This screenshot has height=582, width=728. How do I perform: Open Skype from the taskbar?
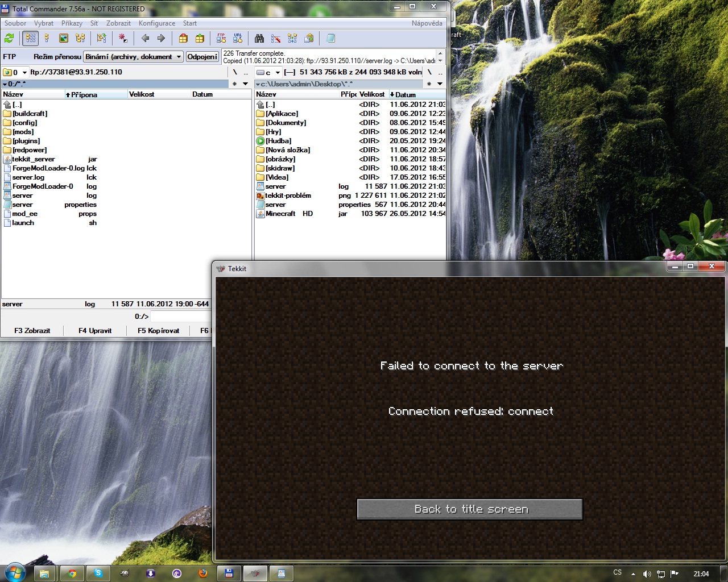[x=98, y=573]
